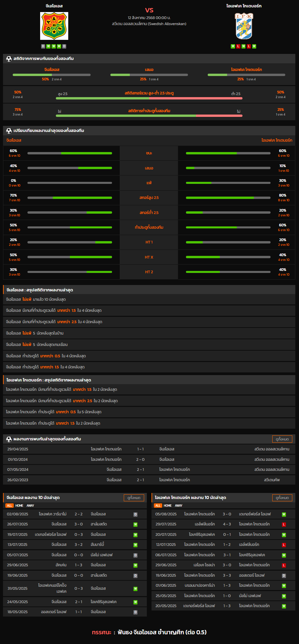Click L badge for 29/07/2025 IFK match
Screen dimensions: 299x644
coord(284,524)
